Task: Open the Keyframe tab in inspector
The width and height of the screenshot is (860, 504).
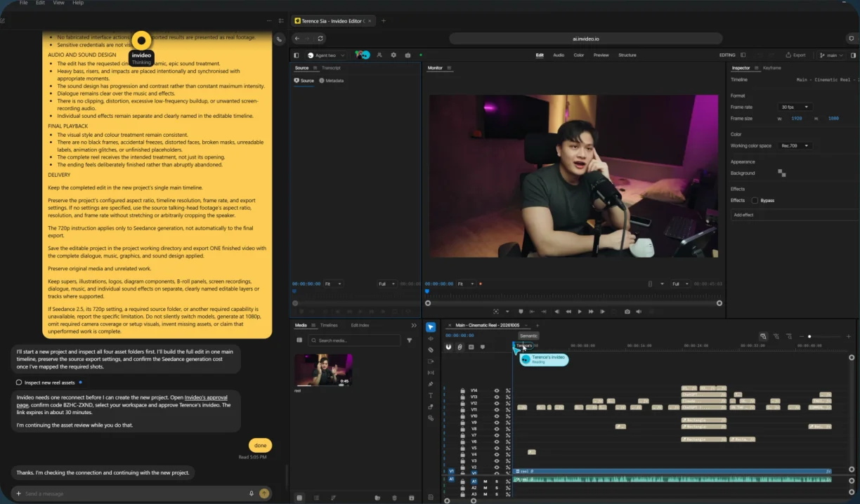Action: point(772,68)
